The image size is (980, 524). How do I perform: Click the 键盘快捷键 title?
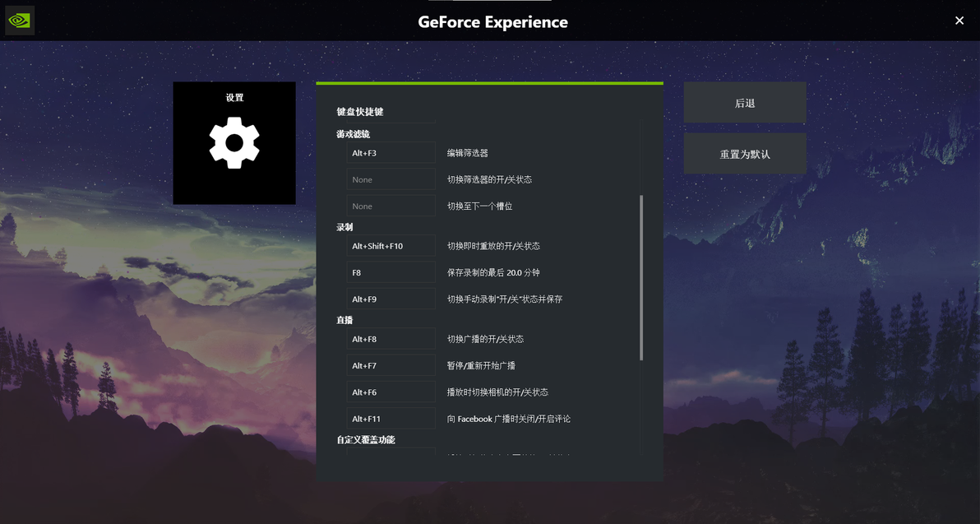point(360,111)
